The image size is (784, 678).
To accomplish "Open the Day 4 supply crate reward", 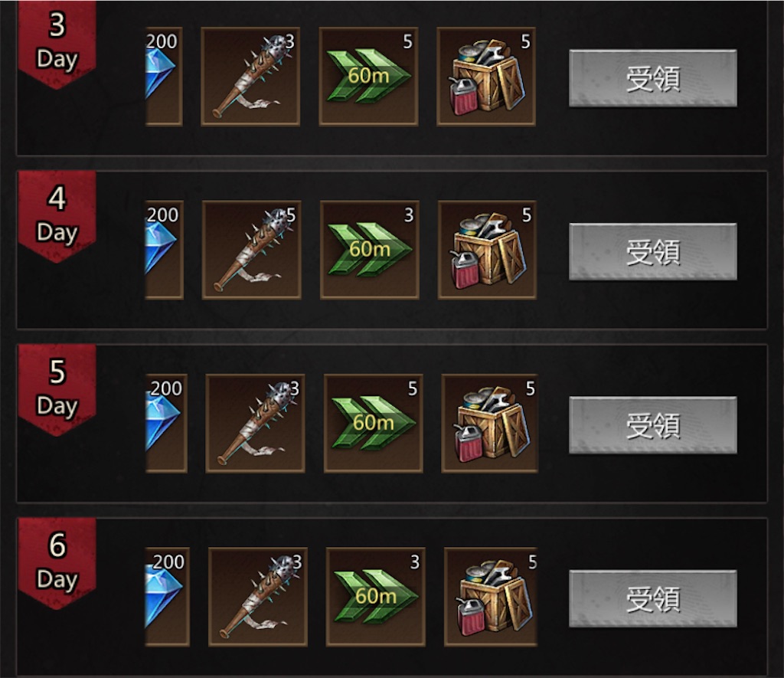I will pos(487,251).
